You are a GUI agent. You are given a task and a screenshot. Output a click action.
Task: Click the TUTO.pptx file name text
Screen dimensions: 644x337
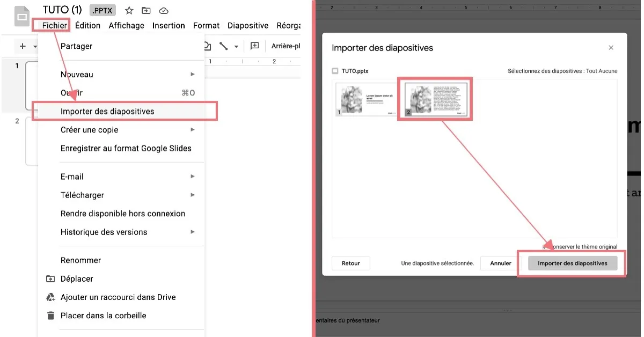click(x=355, y=71)
